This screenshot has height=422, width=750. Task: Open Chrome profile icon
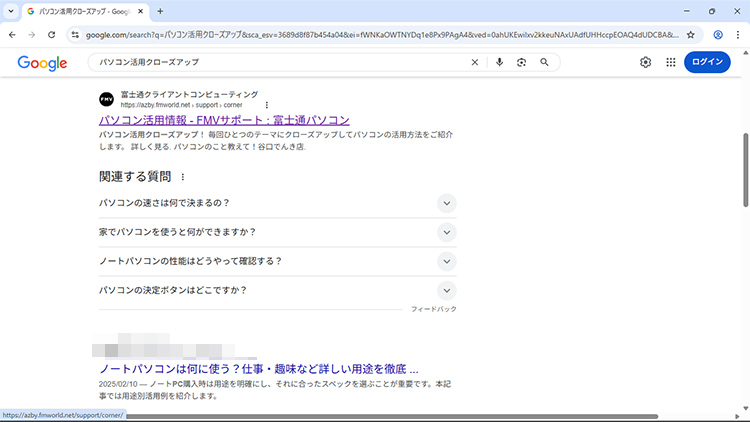pyautogui.click(x=717, y=34)
